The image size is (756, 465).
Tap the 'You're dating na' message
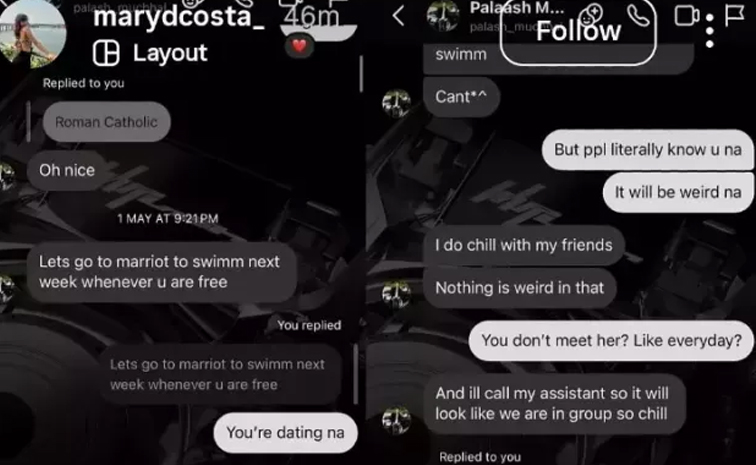(x=285, y=433)
